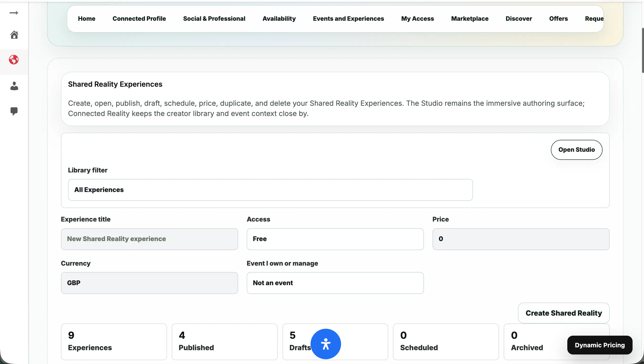The width and height of the screenshot is (644, 364).
Task: Expand the Library filter All Experiences dropdown
Action: (x=270, y=190)
